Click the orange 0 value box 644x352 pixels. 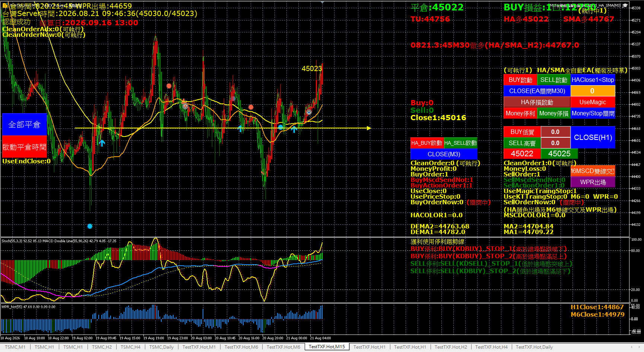[x=593, y=91]
